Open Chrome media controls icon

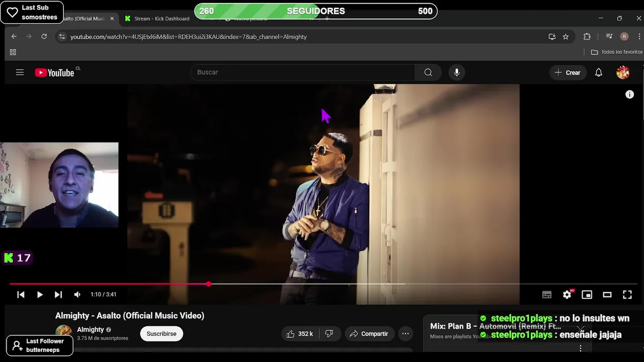609,37
